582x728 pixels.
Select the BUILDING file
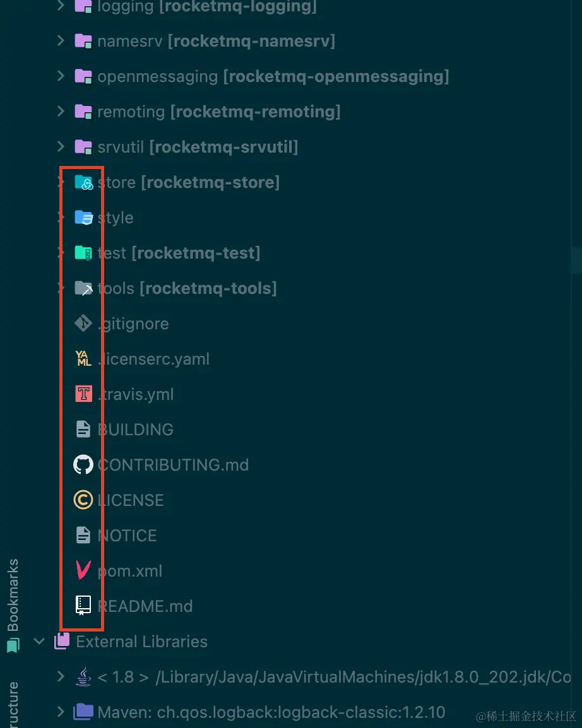pos(135,430)
